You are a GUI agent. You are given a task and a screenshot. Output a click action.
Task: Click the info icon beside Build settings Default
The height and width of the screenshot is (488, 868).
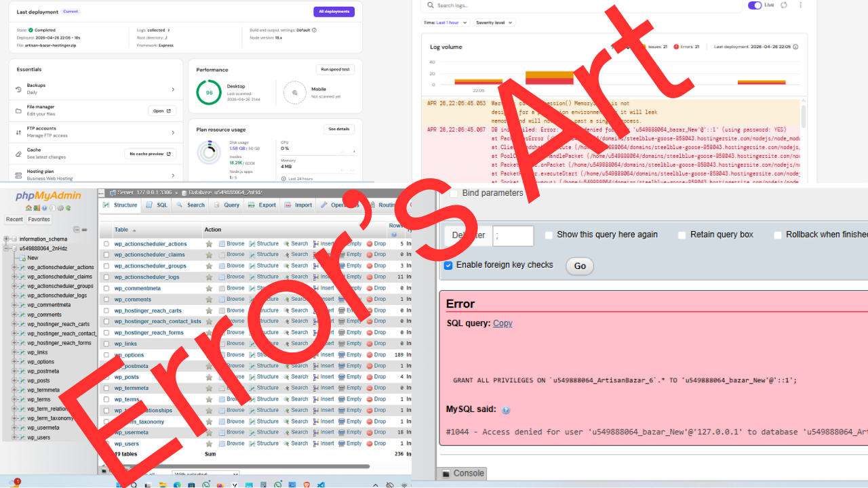(314, 30)
